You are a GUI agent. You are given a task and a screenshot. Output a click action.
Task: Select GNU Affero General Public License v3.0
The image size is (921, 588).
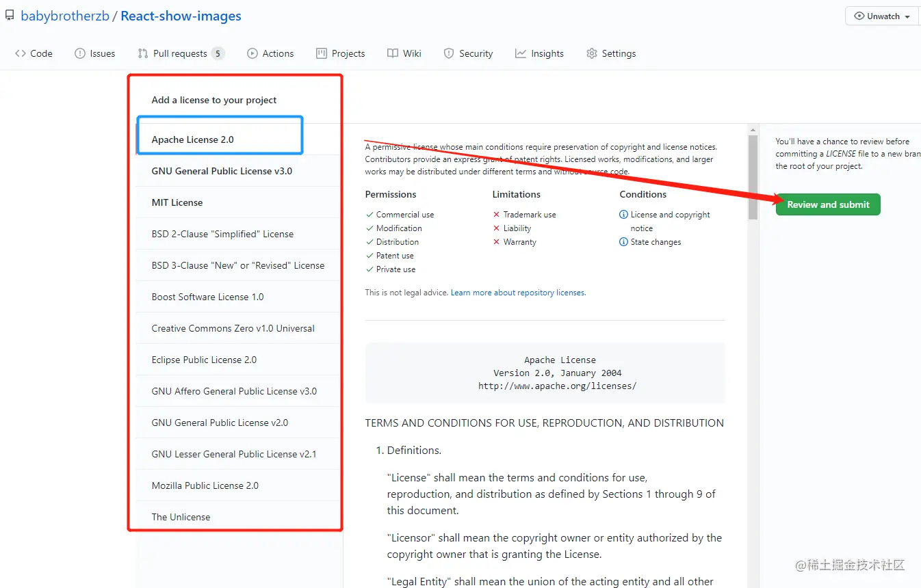tap(238, 391)
